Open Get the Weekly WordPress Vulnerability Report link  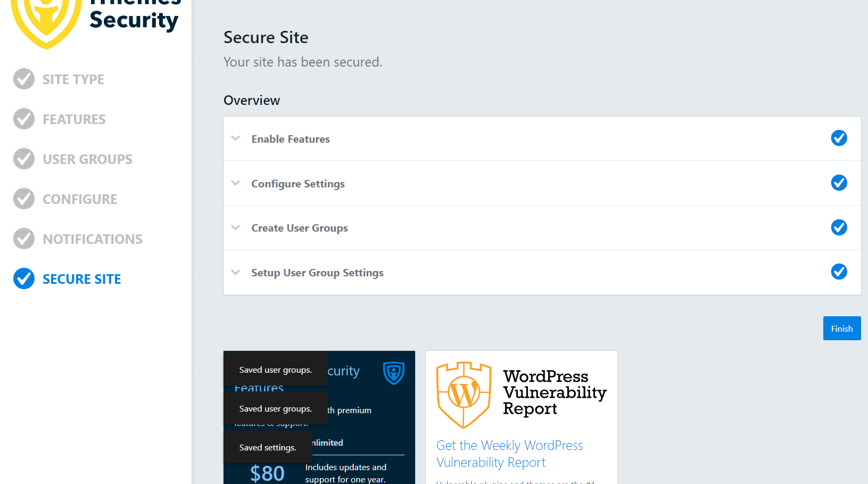pos(509,454)
